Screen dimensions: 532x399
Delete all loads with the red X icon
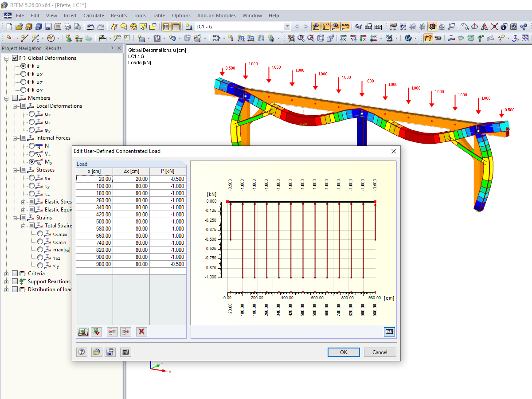click(x=141, y=332)
